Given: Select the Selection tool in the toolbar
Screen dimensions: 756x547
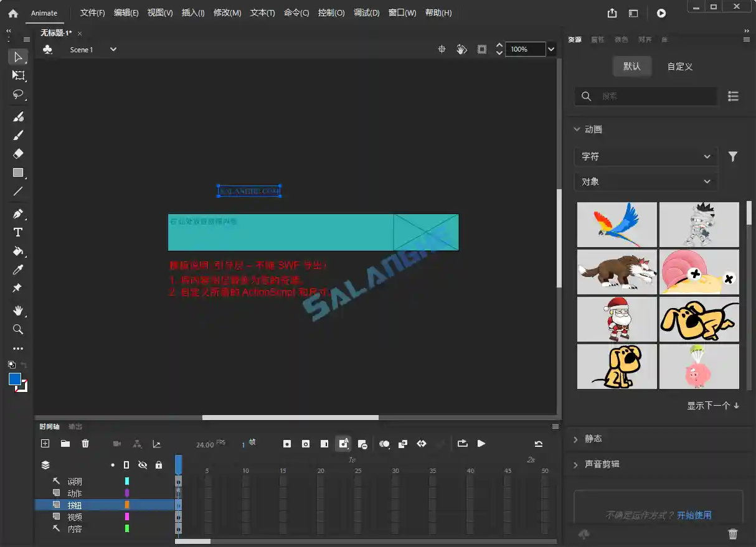Looking at the screenshot, I should (x=18, y=57).
